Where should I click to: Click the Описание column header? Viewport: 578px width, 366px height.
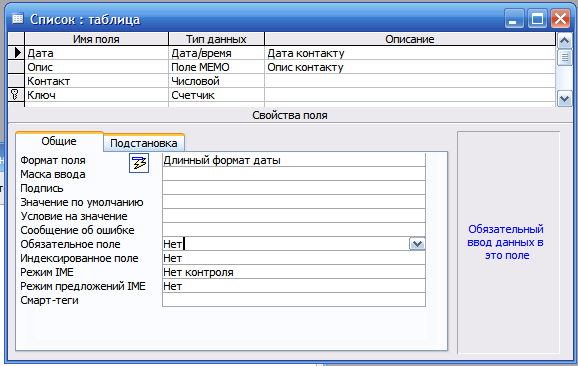[x=410, y=39]
